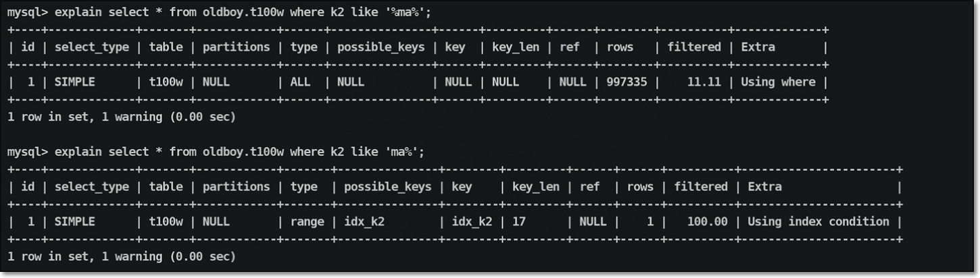Click the last '1 row in set' message

click(x=121, y=256)
